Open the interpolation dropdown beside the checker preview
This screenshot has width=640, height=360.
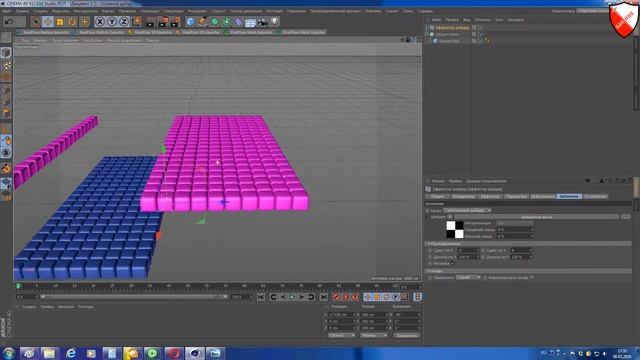(x=514, y=223)
